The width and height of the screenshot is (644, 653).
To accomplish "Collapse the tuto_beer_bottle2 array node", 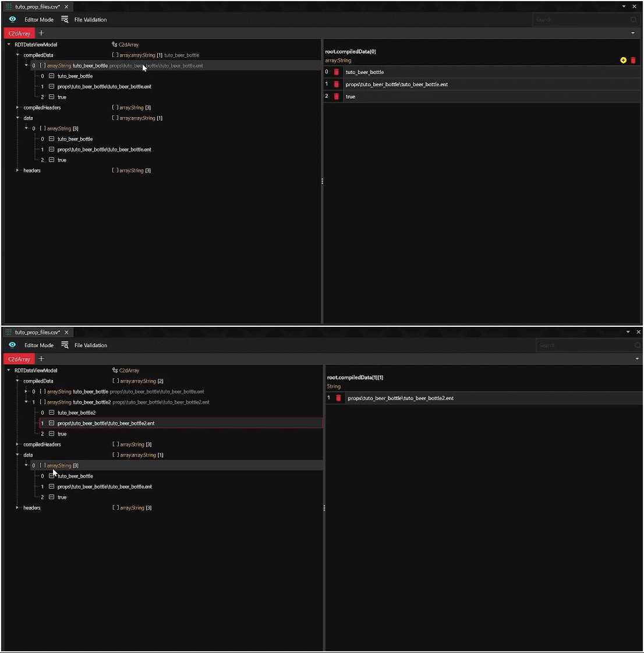I will click(26, 402).
